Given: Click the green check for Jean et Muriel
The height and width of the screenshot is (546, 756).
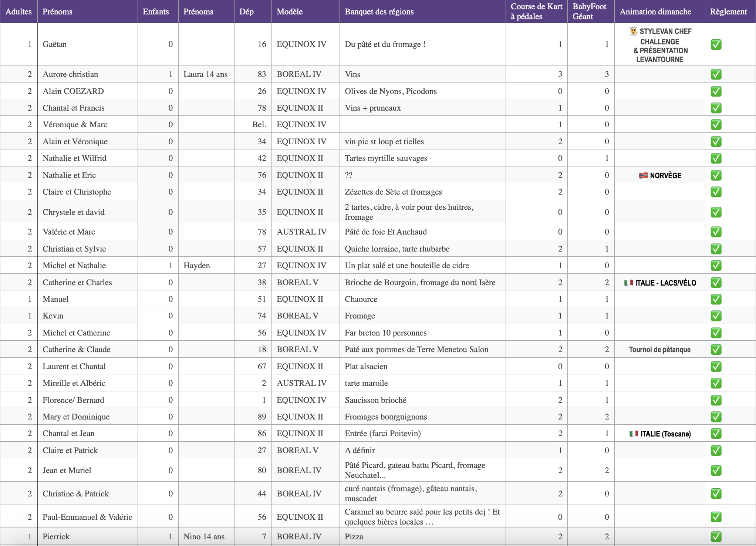Looking at the screenshot, I should coord(716,470).
